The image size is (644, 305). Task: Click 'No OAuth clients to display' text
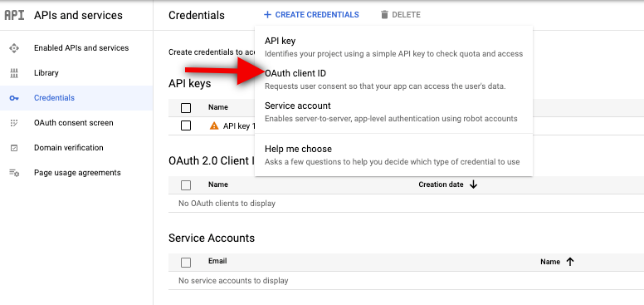click(227, 204)
